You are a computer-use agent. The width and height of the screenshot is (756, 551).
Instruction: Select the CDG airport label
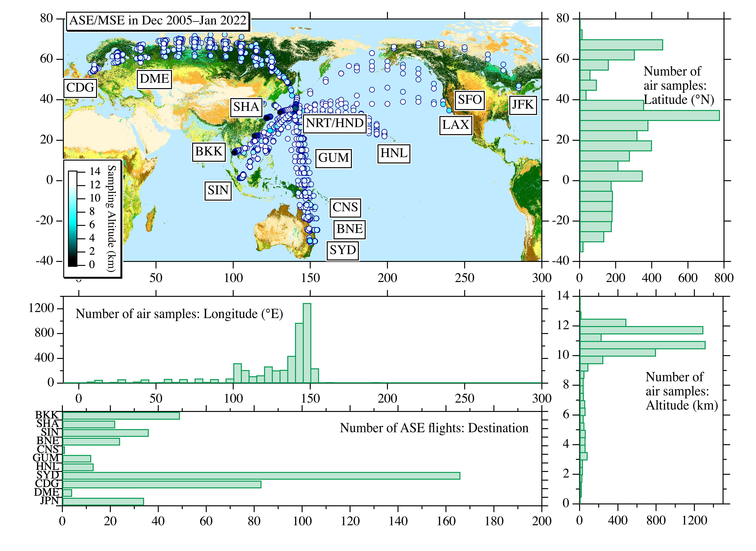point(80,88)
